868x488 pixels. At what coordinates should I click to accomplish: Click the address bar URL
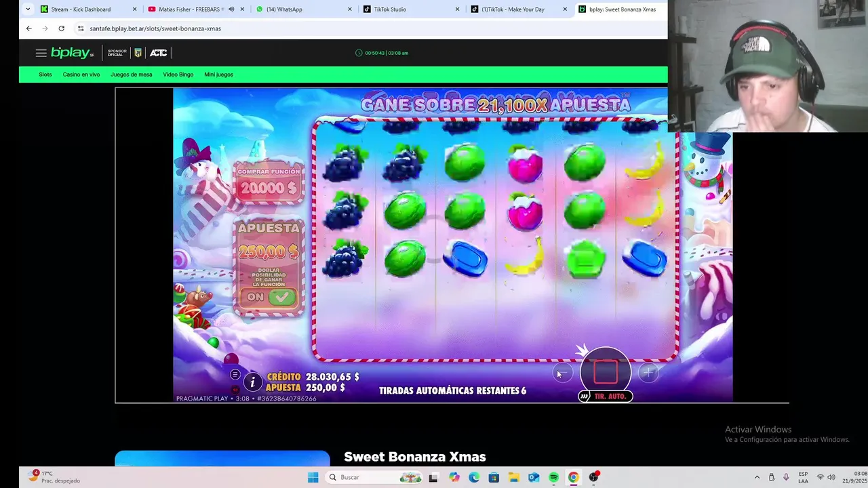[155, 28]
